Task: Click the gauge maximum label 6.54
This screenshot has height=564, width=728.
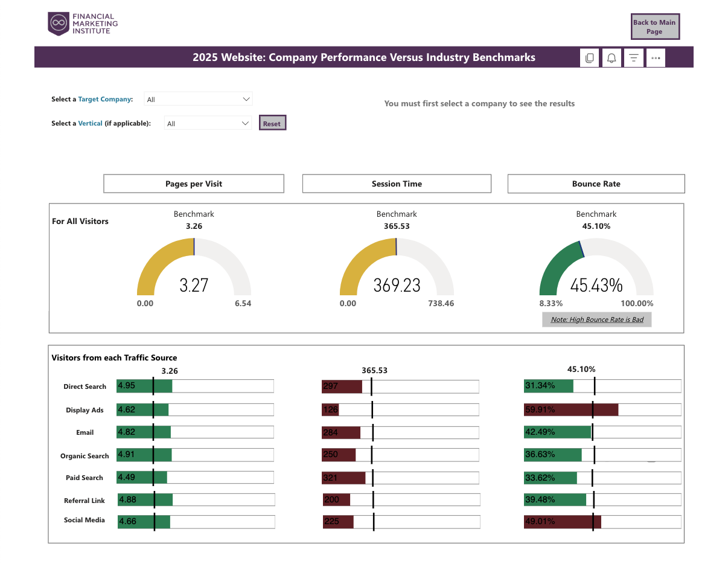Action: tap(243, 303)
